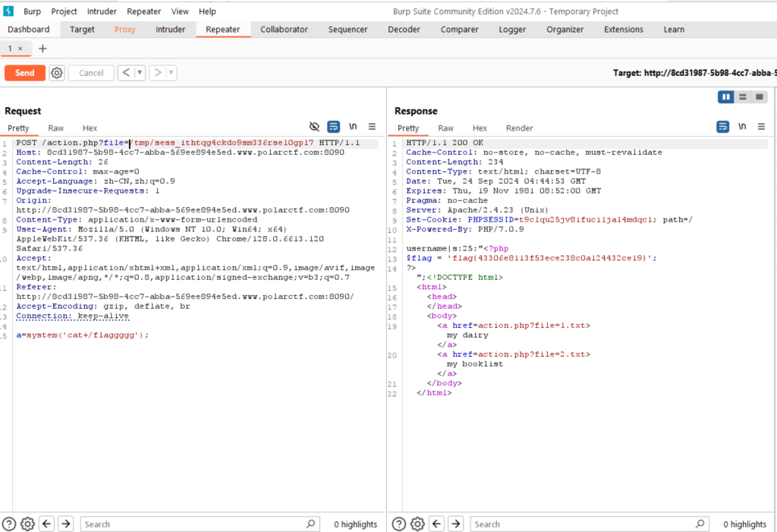The image size is (777, 532).
Task: Select stacked top/bottom layout
Action: [x=742, y=96]
